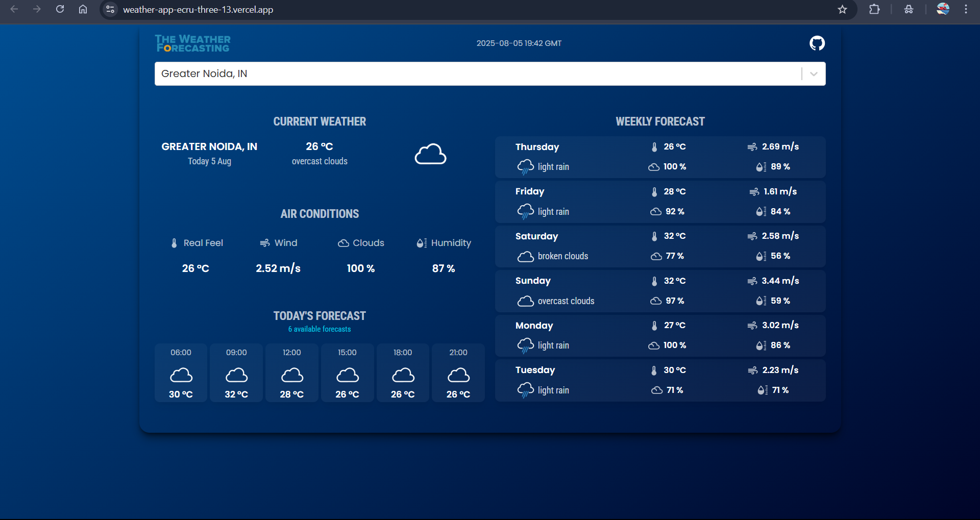Open the city search dropdown chevron
The width and height of the screenshot is (980, 520).
(x=813, y=73)
